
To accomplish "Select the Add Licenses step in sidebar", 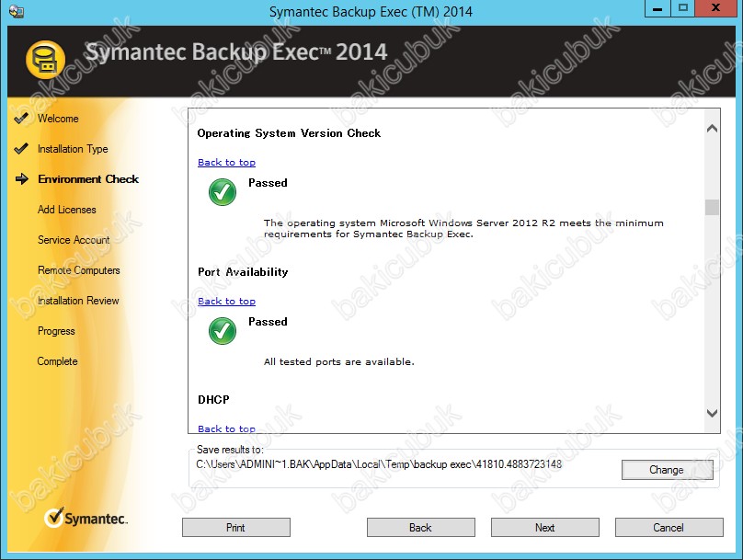I will pyautogui.click(x=66, y=210).
